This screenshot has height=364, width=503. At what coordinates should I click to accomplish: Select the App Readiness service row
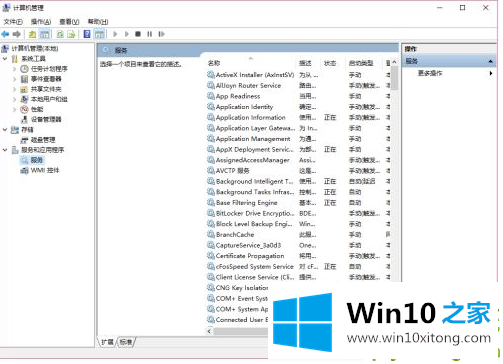pos(298,96)
